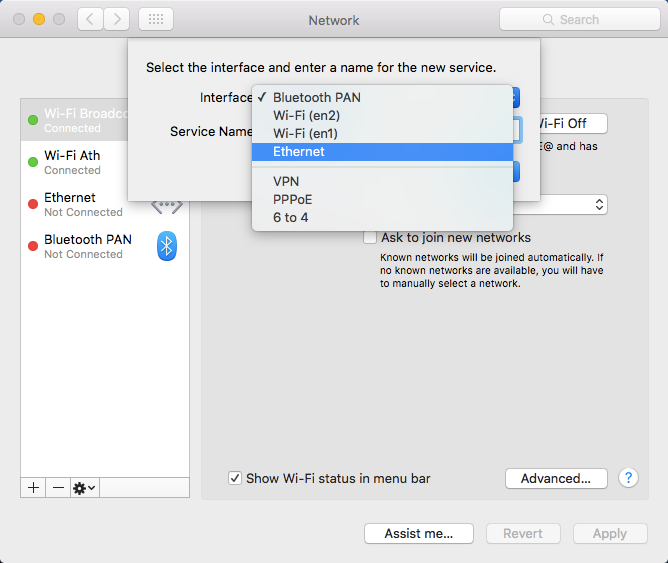Select Wi-Fi (en2) interface option
Image resolution: width=668 pixels, height=563 pixels.
306,116
